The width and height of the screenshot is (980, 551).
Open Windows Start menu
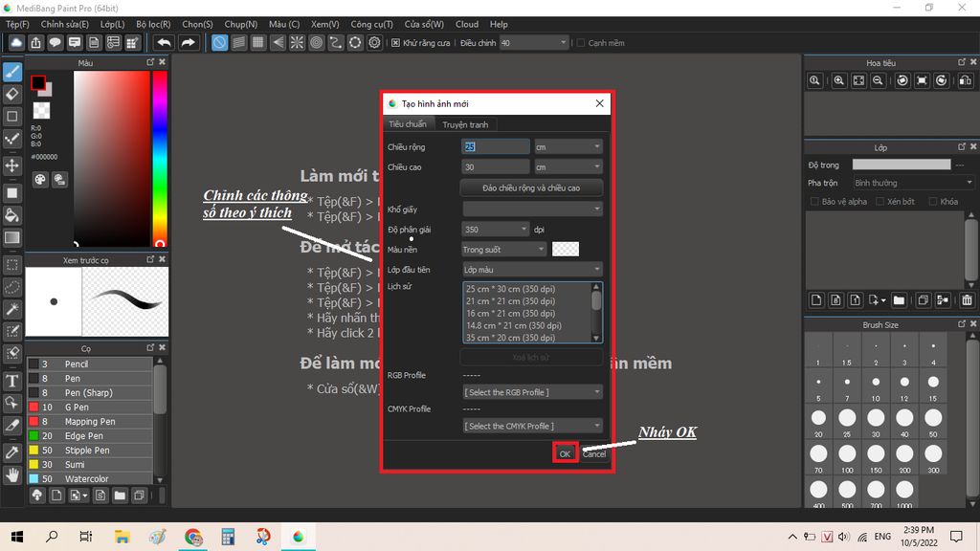pos(17,537)
